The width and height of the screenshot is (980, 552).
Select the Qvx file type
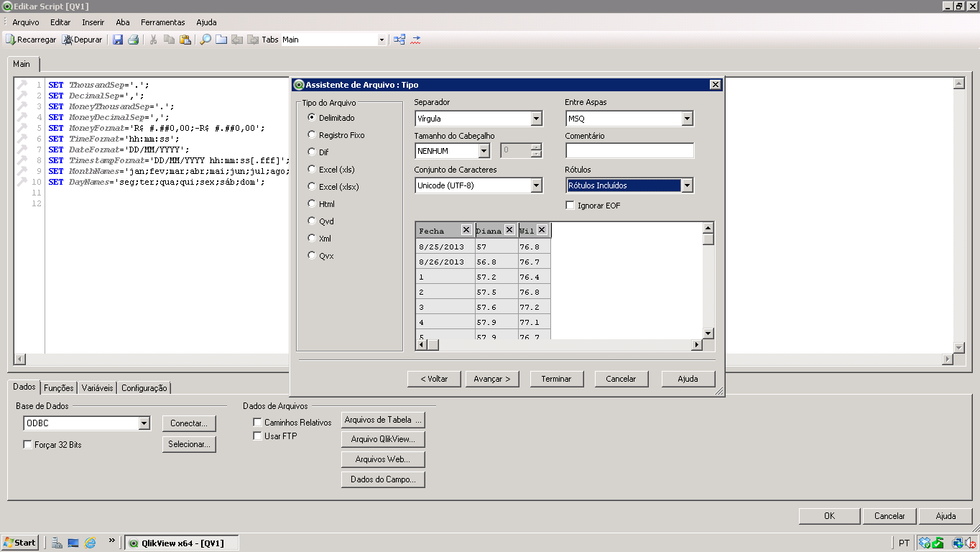[320, 255]
